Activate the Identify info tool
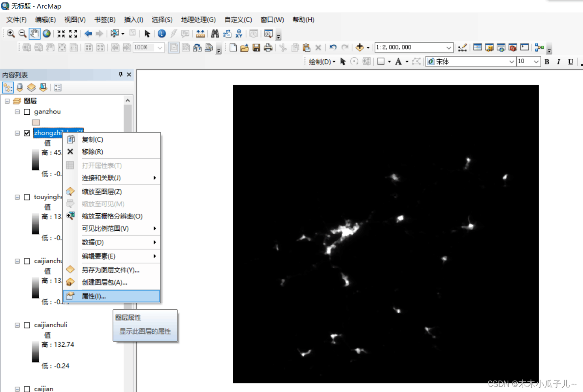This screenshot has width=583, height=392. point(162,34)
